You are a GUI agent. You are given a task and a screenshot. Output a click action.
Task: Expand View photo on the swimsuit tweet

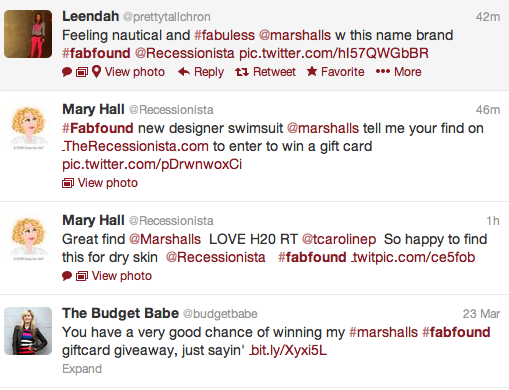108,183
